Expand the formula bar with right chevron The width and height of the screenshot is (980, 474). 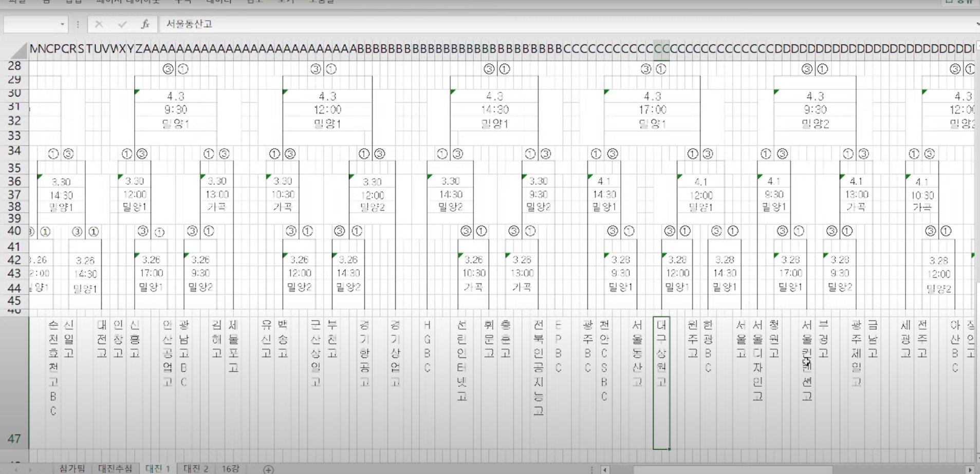click(x=977, y=24)
